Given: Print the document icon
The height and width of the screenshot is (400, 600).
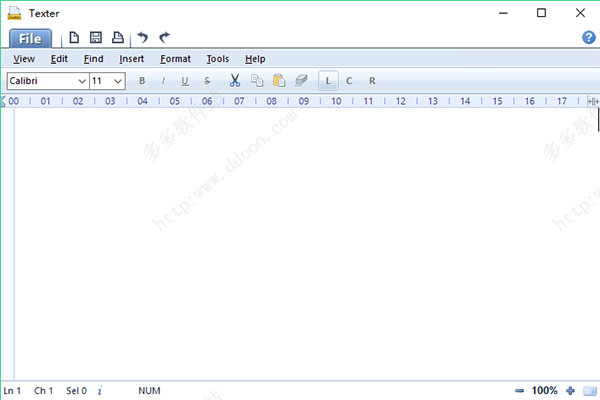Looking at the screenshot, I should click(117, 38).
